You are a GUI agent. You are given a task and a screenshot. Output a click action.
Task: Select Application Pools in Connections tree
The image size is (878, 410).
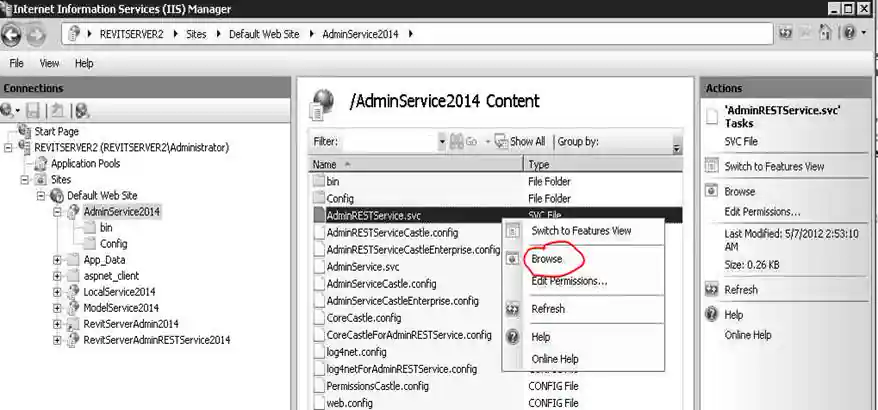pyautogui.click(x=85, y=163)
